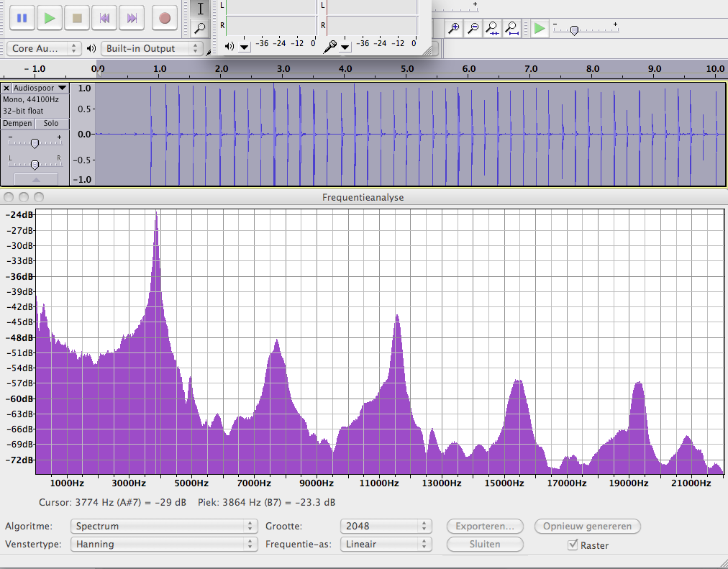Image resolution: width=728 pixels, height=569 pixels.
Task: Open the Algoritme dropdown showing Spectrum
Action: [163, 527]
